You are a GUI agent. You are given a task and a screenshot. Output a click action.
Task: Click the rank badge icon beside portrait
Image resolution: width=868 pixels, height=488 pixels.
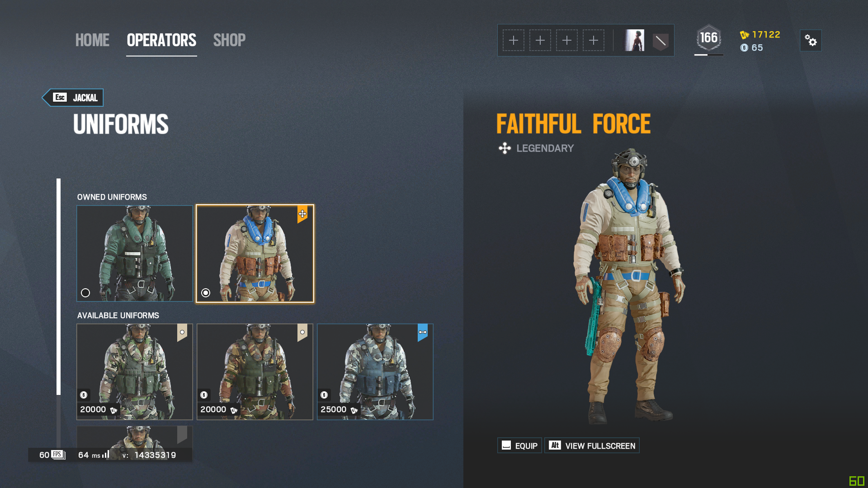point(660,42)
